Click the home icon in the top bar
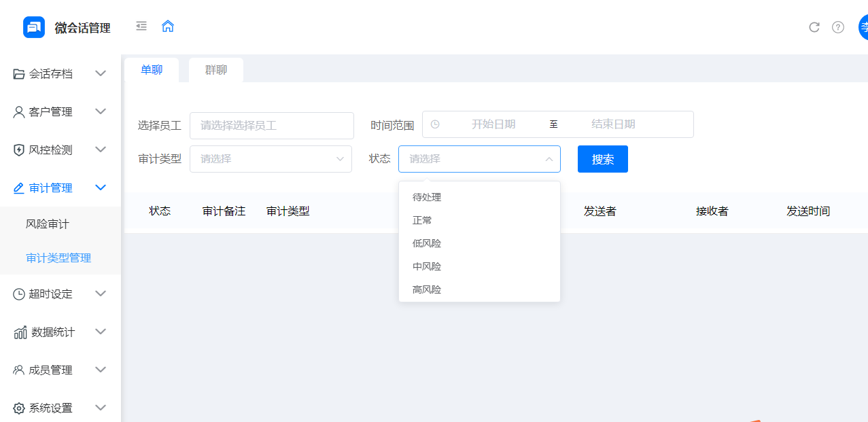 coord(167,25)
